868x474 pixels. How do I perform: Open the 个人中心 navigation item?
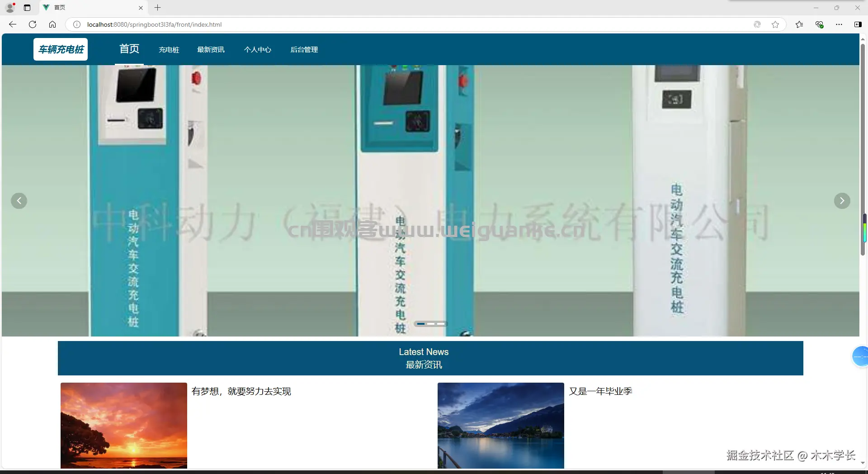(258, 50)
